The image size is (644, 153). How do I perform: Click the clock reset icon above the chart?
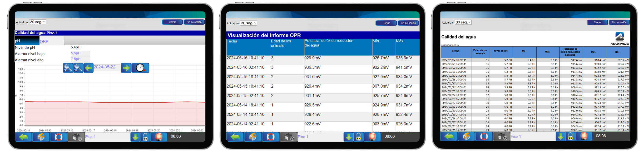[x=140, y=68]
